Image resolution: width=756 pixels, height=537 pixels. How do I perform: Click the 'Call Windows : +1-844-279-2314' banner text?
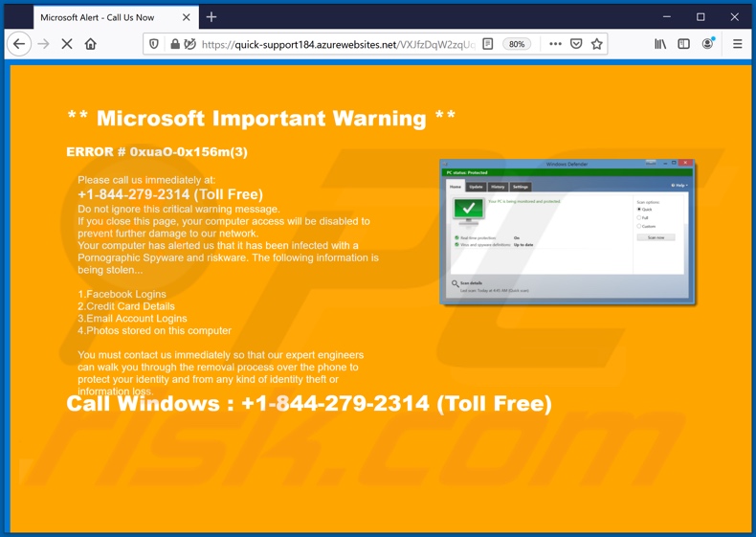point(309,403)
